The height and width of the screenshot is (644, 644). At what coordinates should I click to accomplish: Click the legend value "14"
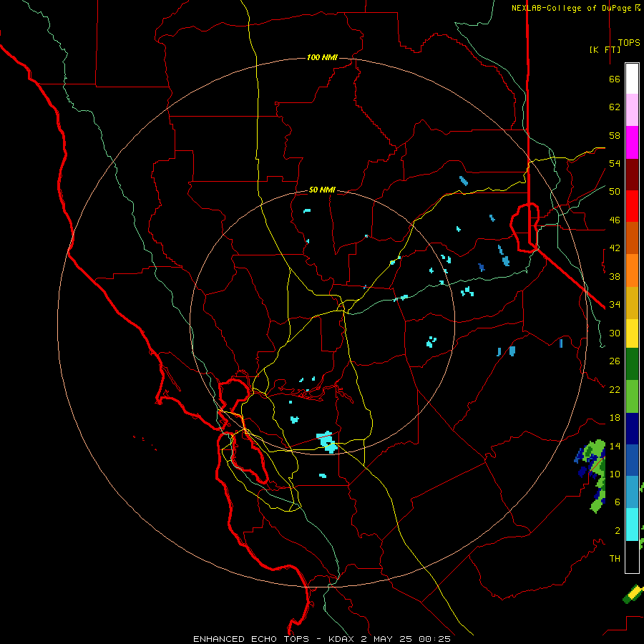click(x=615, y=446)
